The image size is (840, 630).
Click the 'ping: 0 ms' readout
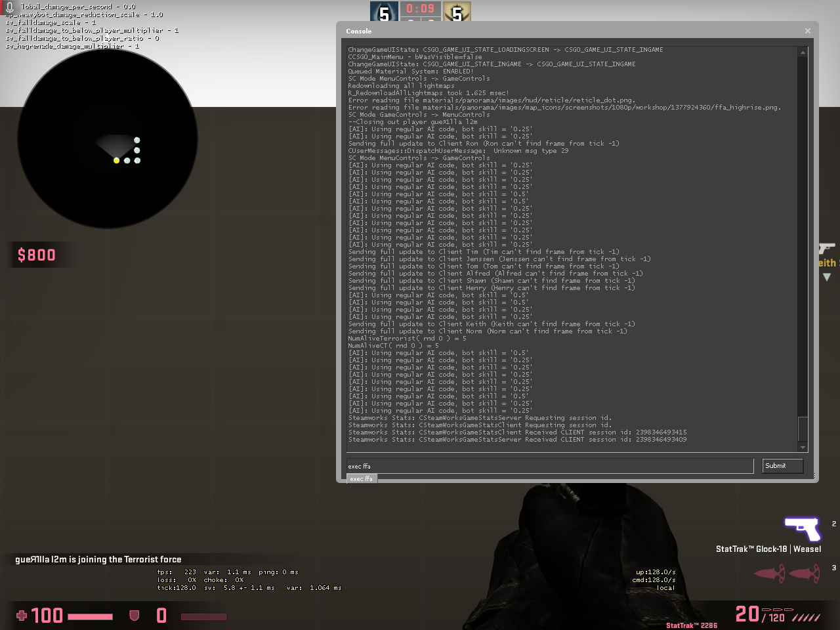[278, 572]
